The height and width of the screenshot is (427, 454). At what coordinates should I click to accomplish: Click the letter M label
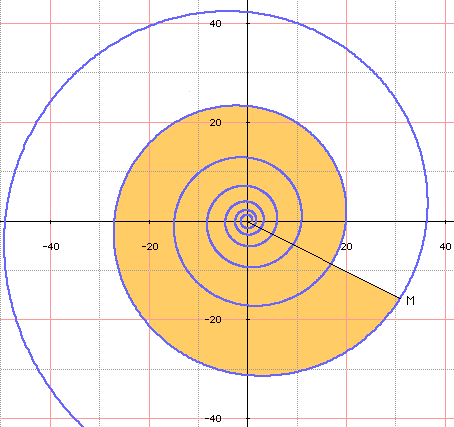pos(411,301)
